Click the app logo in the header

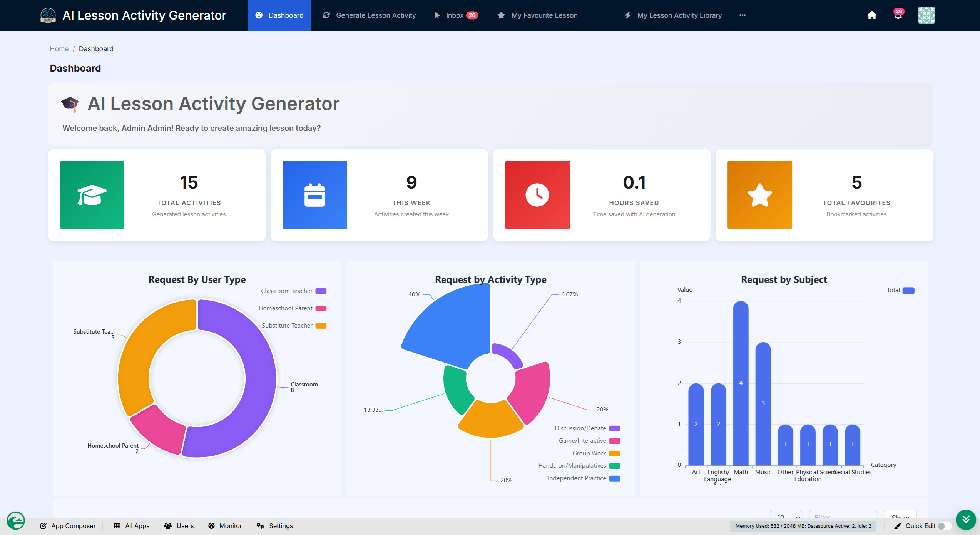coord(48,15)
